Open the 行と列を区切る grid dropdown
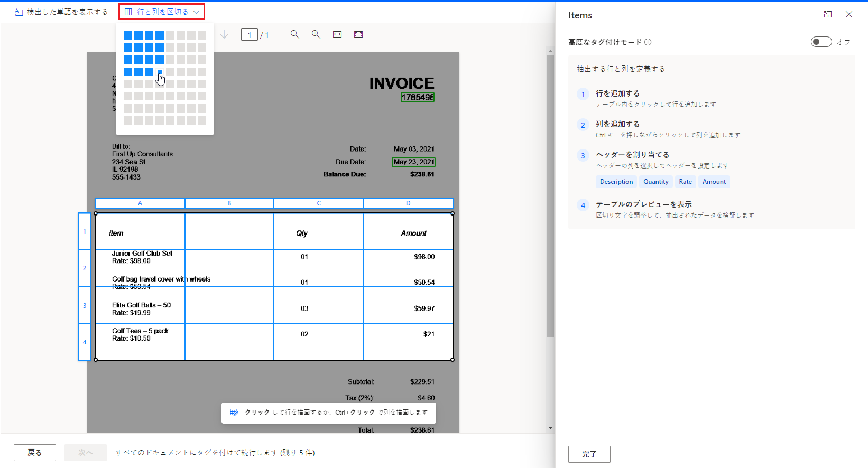The image size is (868, 468). coord(162,12)
